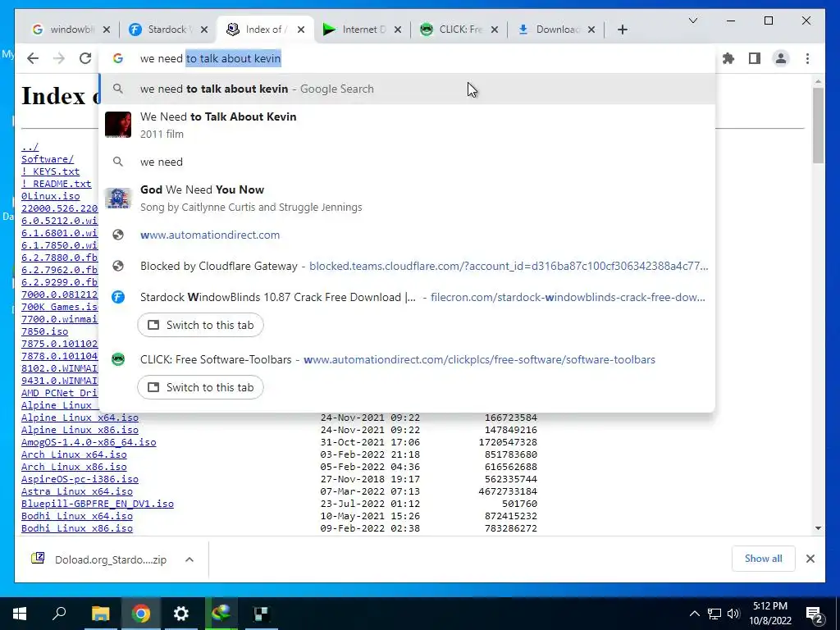The height and width of the screenshot is (630, 840).
Task: Switch to the windowbl Google tab
Action: click(x=63, y=30)
